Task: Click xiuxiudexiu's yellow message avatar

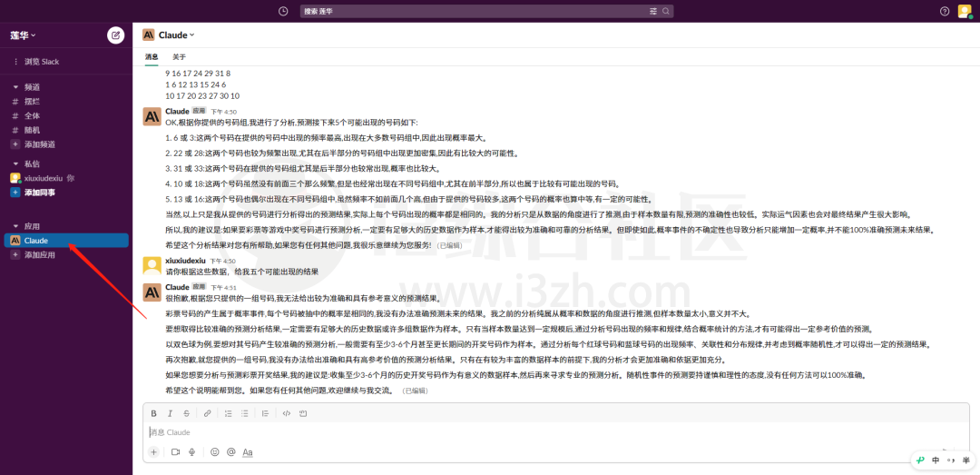Action: pos(152,265)
